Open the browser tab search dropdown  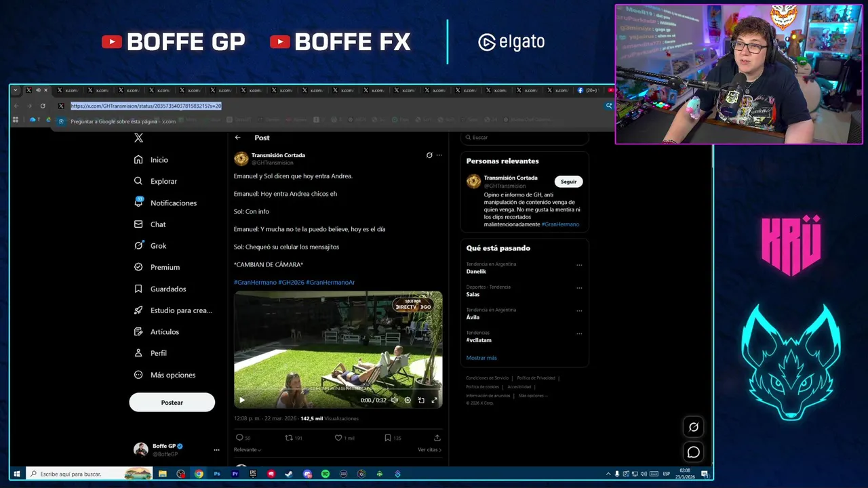pyautogui.click(x=16, y=90)
